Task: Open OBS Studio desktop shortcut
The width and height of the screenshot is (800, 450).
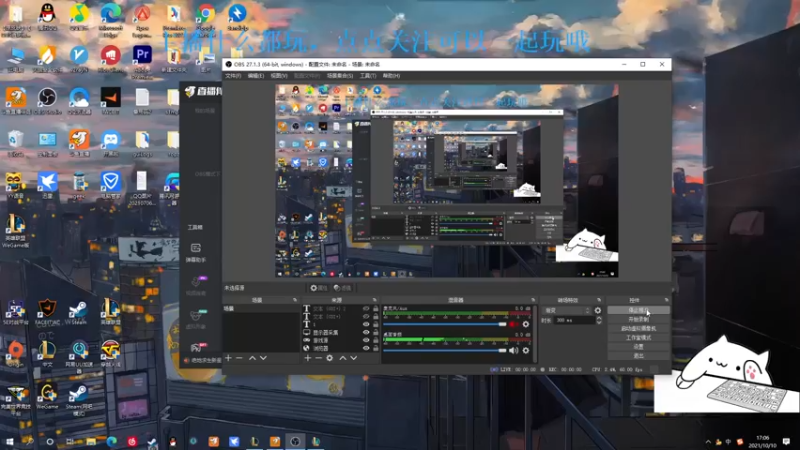Action: click(47, 101)
